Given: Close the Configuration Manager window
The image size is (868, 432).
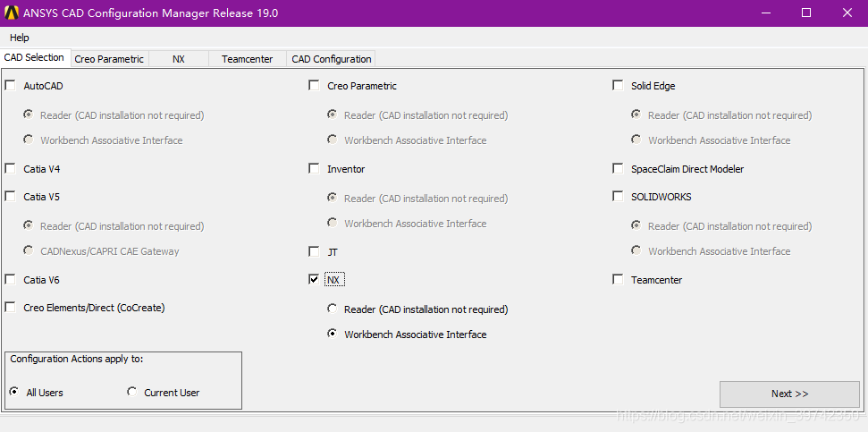Looking at the screenshot, I should [x=847, y=13].
